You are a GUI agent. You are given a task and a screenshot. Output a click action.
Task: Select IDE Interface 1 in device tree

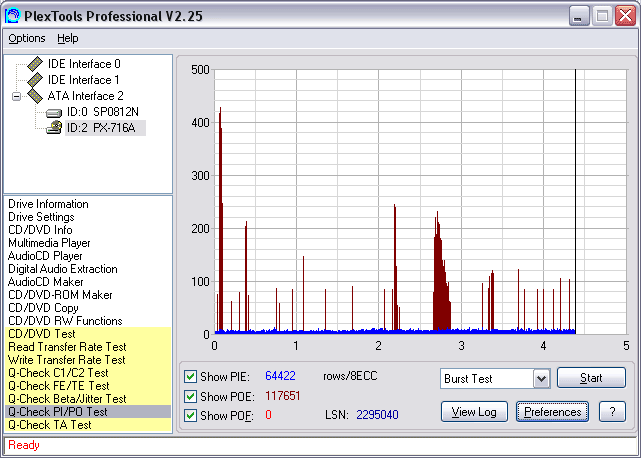tap(83, 80)
